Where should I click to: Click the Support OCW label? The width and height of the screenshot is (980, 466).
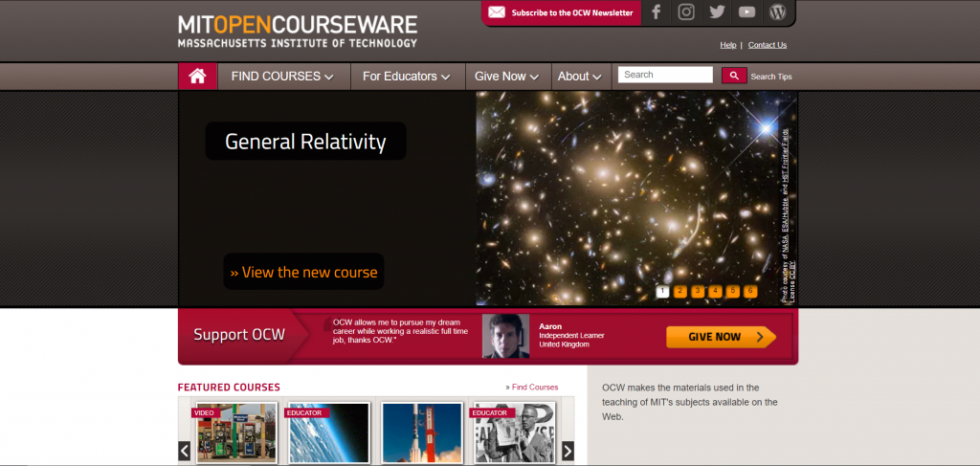pyautogui.click(x=239, y=334)
